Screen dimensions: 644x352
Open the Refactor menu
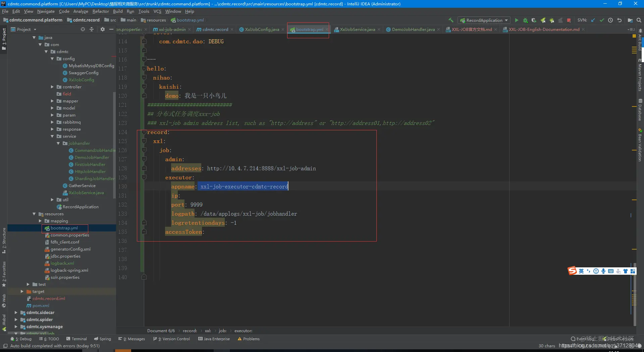(x=101, y=11)
